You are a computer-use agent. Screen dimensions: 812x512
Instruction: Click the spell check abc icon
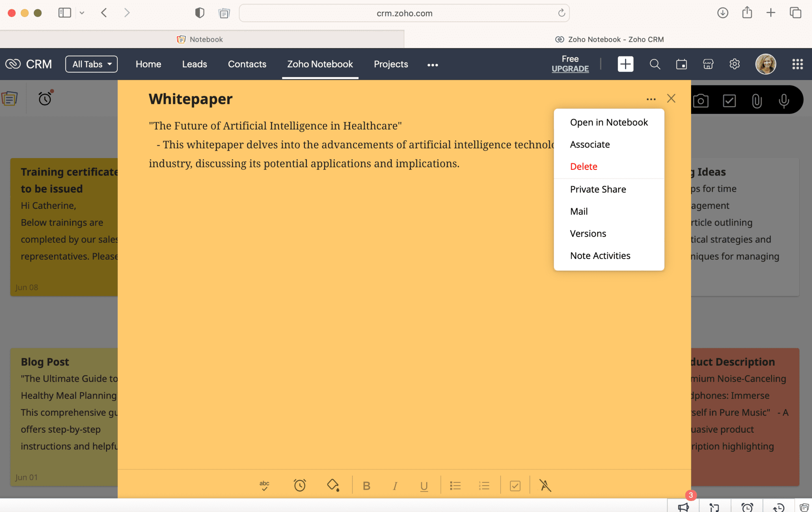click(264, 485)
